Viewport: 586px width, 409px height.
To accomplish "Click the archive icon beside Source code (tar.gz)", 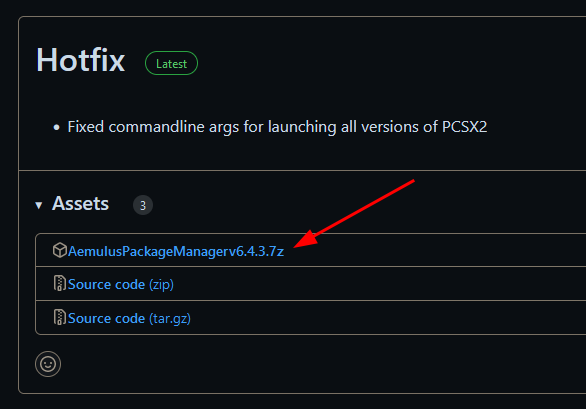I will (59, 317).
